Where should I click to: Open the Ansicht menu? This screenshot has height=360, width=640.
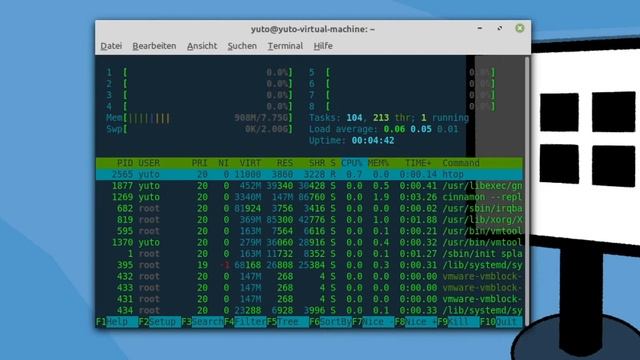pos(202,46)
